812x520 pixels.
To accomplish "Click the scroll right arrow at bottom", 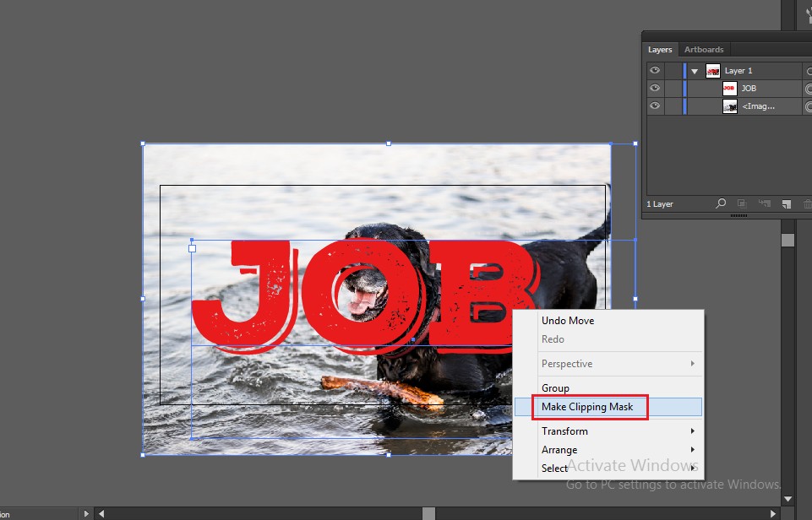I will 772,513.
